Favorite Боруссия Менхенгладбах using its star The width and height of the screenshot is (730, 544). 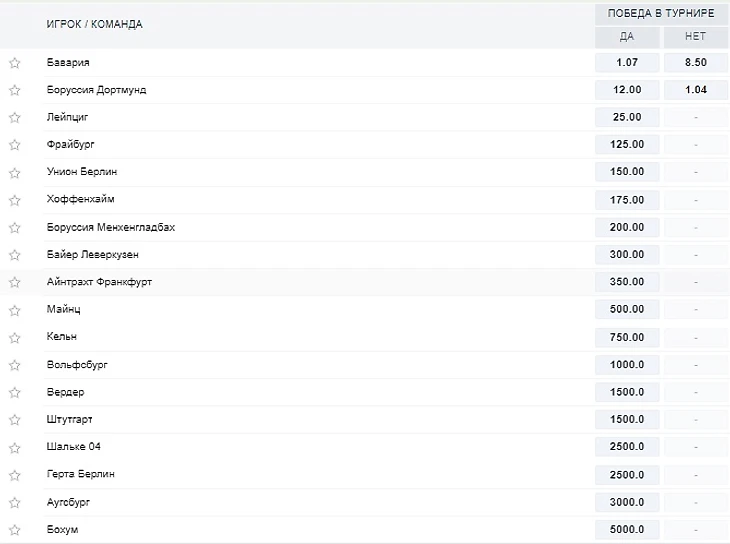[15, 227]
